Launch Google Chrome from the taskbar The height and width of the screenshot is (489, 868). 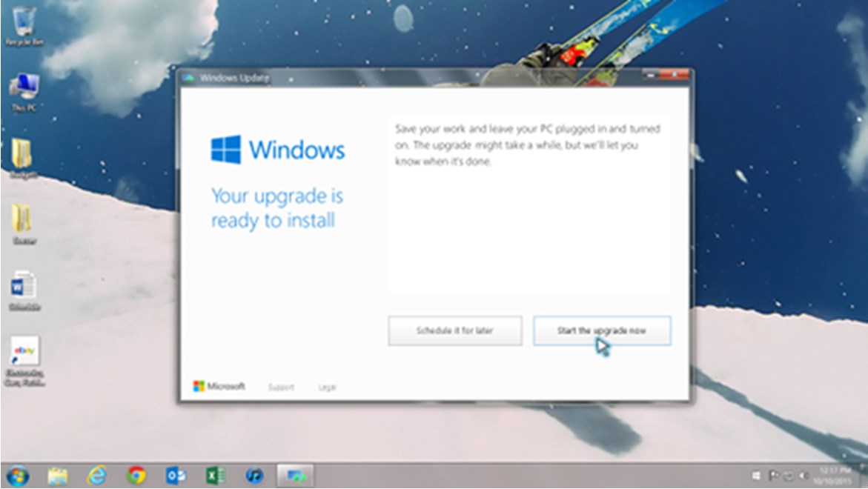(136, 476)
